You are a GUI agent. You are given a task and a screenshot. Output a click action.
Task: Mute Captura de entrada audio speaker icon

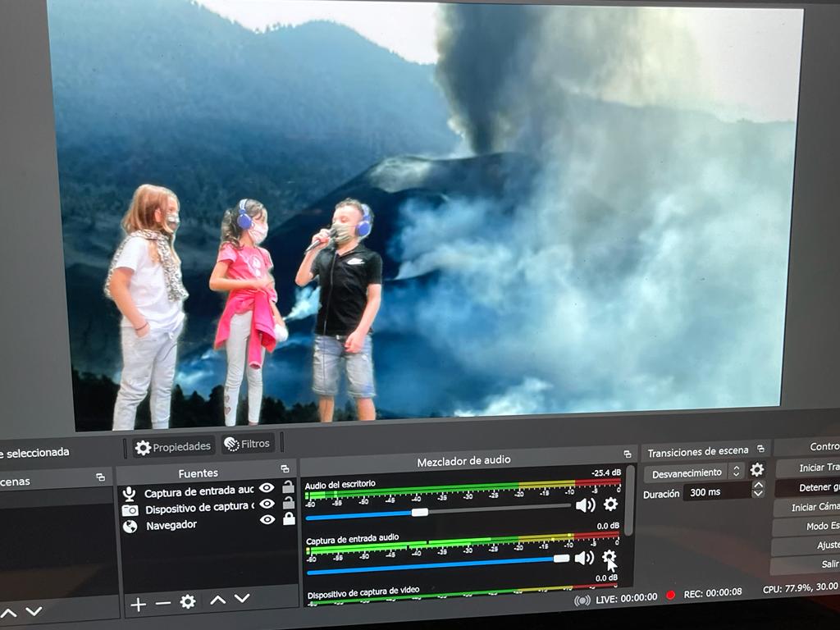point(584,558)
